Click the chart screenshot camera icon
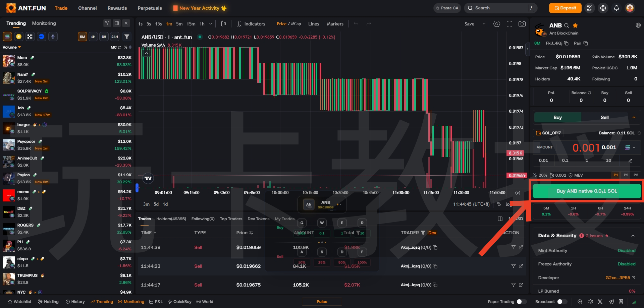Viewport: 644px width, 308px height. point(522,24)
